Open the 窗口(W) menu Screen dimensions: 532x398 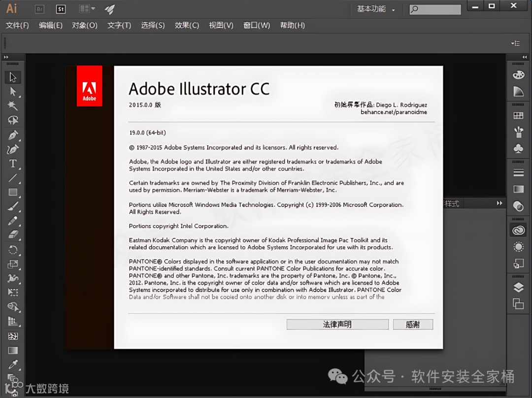point(257,26)
